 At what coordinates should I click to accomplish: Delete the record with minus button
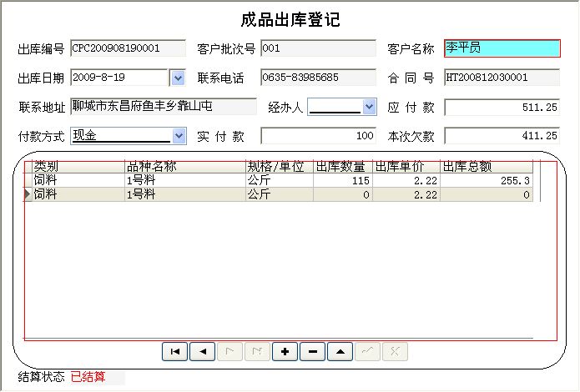coord(312,352)
